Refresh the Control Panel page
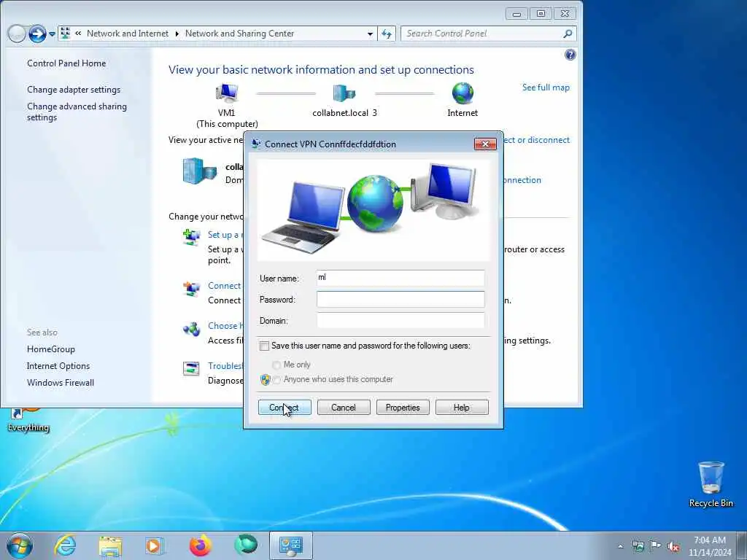Viewport: 747px width, 560px height. point(387,34)
